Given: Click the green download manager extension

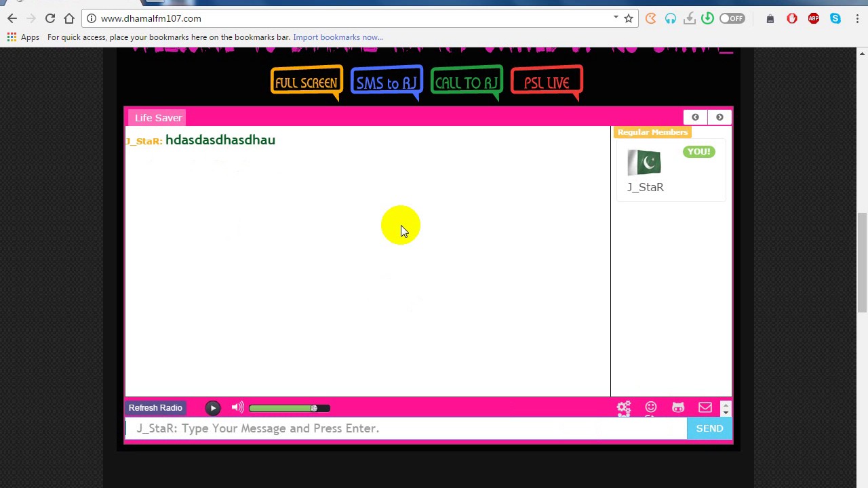Looking at the screenshot, I should (707, 18).
